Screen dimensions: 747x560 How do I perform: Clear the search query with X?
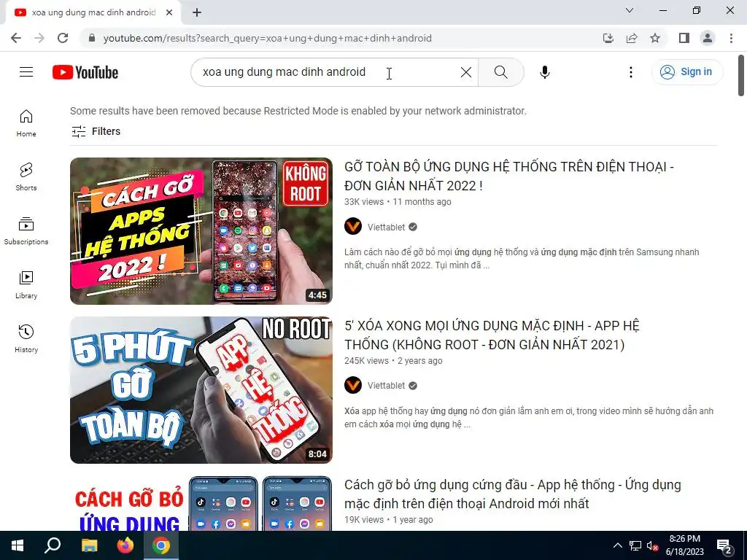(x=466, y=72)
